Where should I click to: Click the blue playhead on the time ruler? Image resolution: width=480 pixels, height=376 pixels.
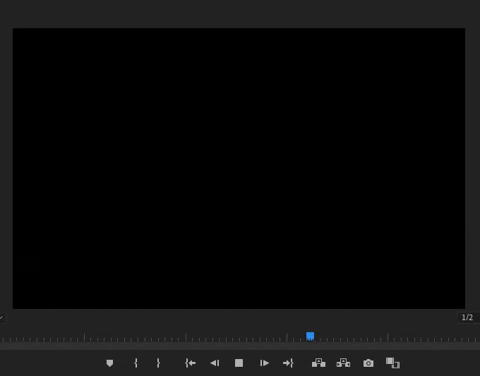pos(310,336)
